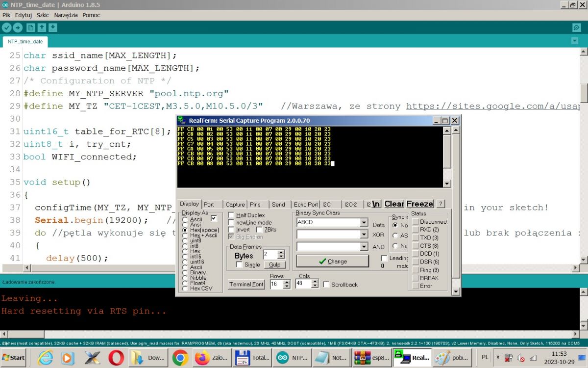This screenshot has height=368, width=588.
Task: Select Hex + Ascii display mode
Action: 185,236
